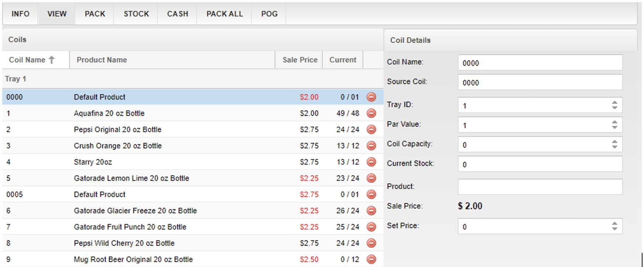Viewport: 644px width, 267px height.
Task: Decrease the Tray ID value using the down arrow
Action: 614,108
